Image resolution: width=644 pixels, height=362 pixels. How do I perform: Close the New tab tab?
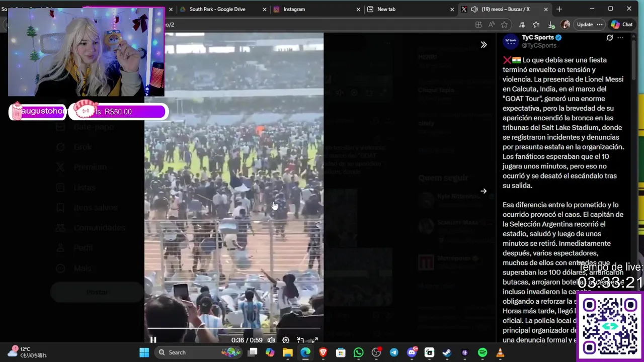click(x=452, y=9)
